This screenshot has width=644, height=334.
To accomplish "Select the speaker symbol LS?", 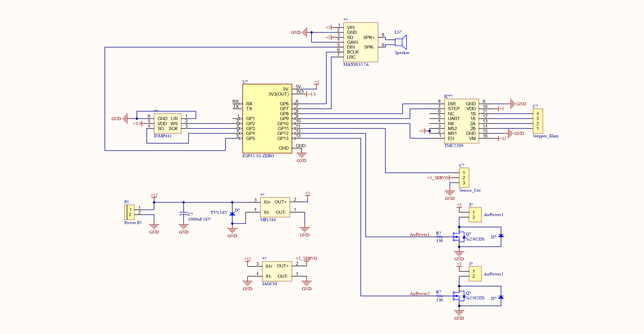I will pyautogui.click(x=401, y=42).
